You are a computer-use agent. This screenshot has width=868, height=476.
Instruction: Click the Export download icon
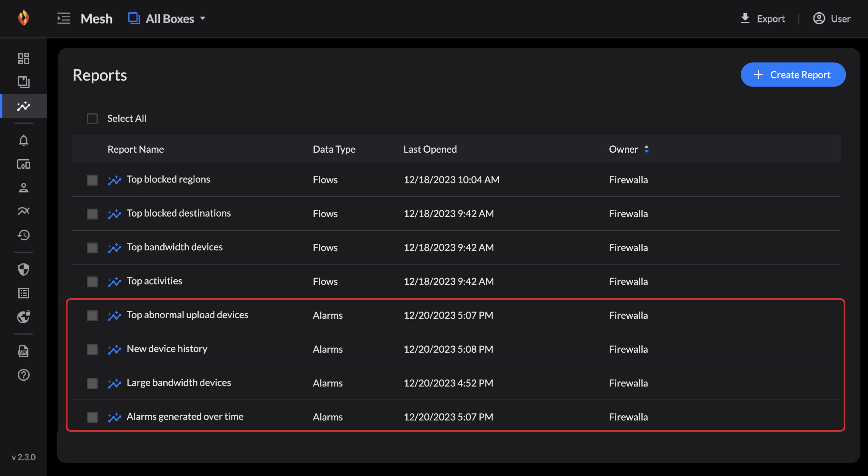(x=745, y=18)
